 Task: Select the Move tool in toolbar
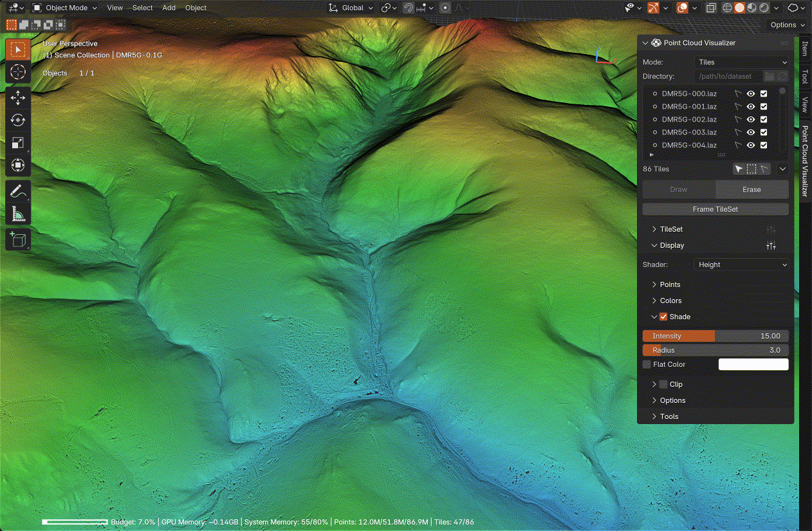click(18, 98)
